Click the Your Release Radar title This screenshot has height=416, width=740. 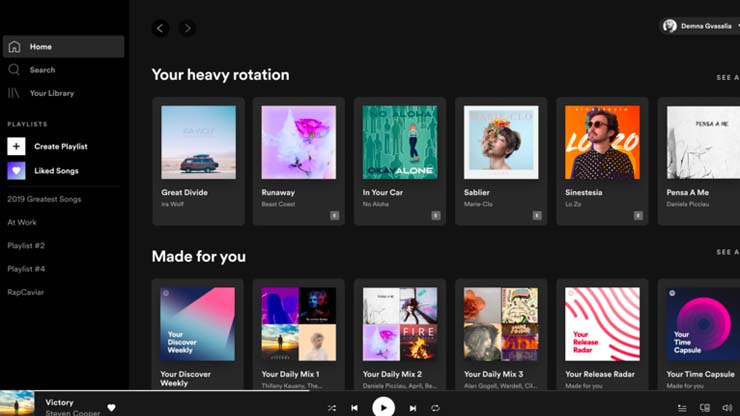[600, 374]
